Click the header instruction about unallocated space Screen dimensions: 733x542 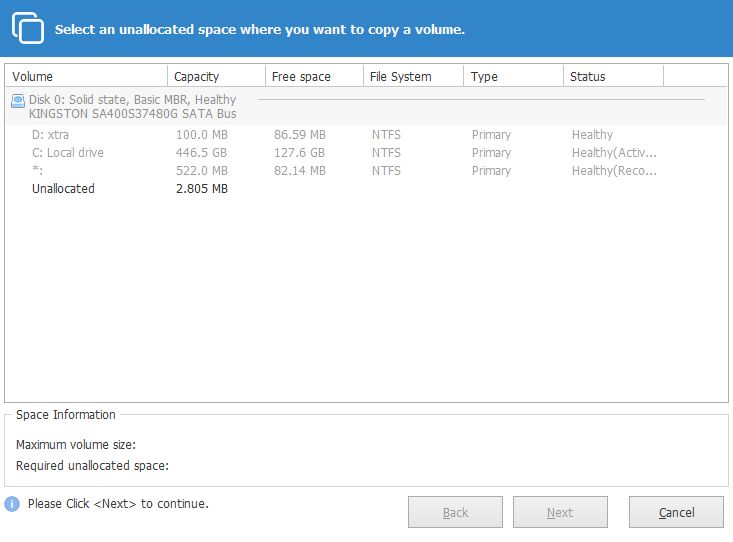coord(260,29)
